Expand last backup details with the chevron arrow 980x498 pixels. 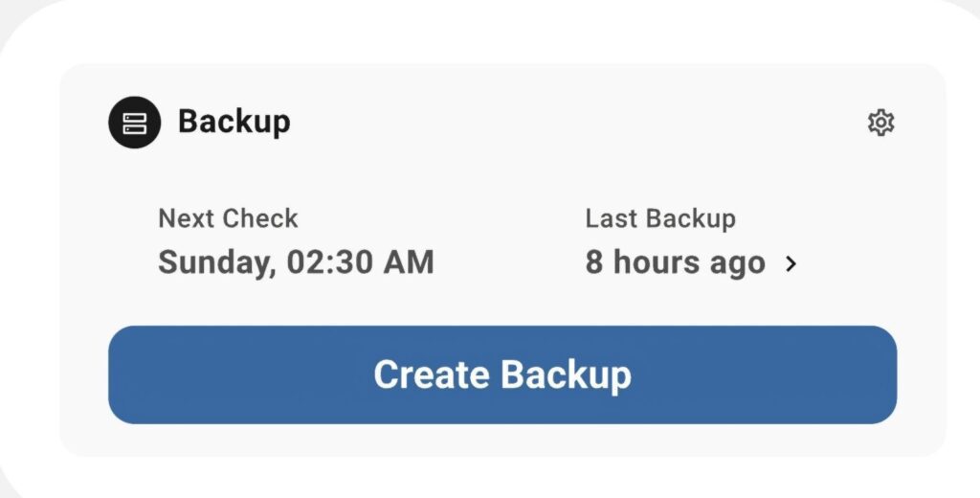791,263
